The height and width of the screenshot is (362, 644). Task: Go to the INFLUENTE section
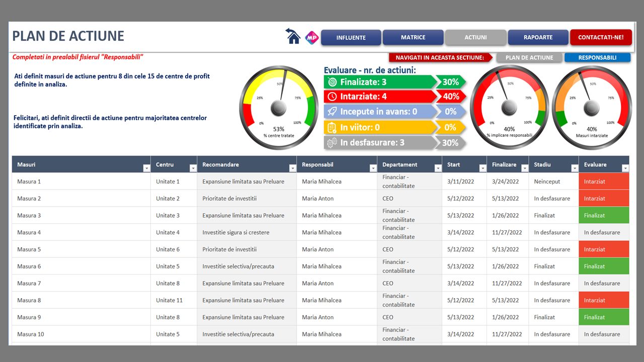[351, 38]
